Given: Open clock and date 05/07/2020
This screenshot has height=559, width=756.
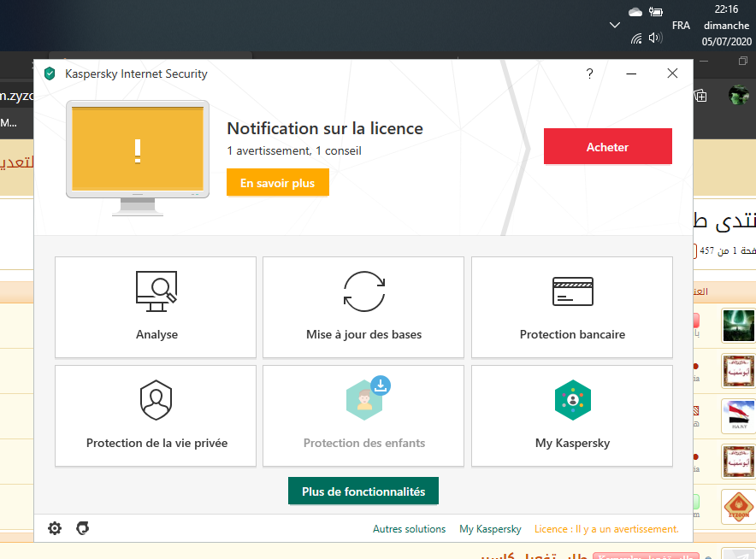Looking at the screenshot, I should (726, 26).
